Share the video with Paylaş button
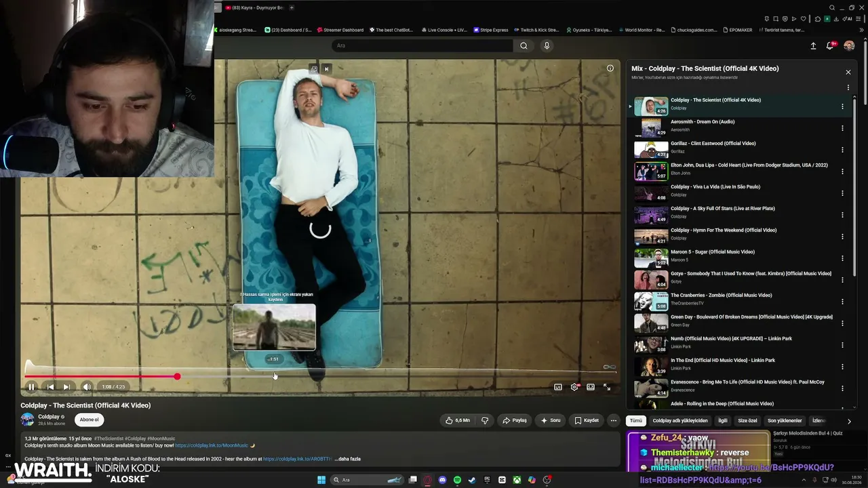 pos(515,420)
